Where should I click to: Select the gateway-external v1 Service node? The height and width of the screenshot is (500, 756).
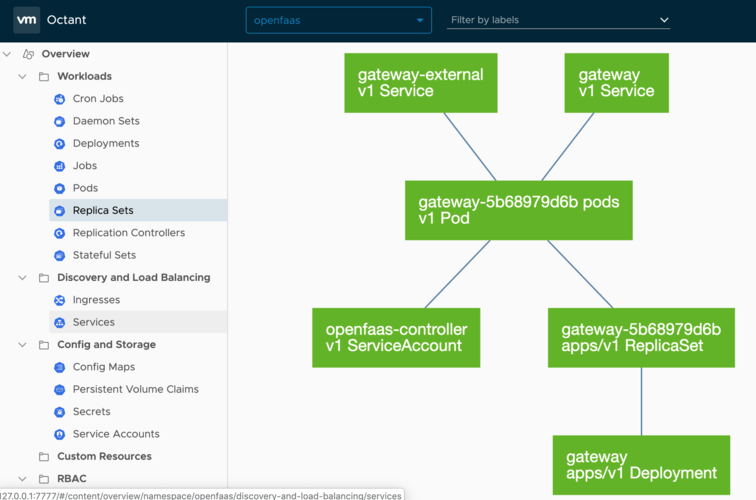coord(421,83)
